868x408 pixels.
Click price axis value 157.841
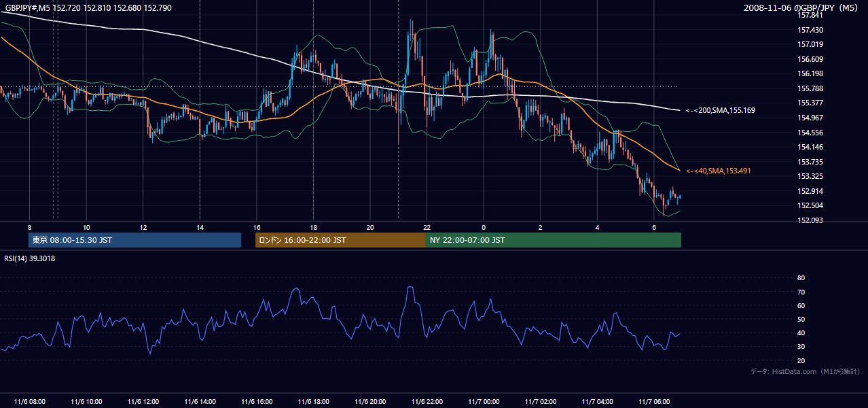pos(810,15)
